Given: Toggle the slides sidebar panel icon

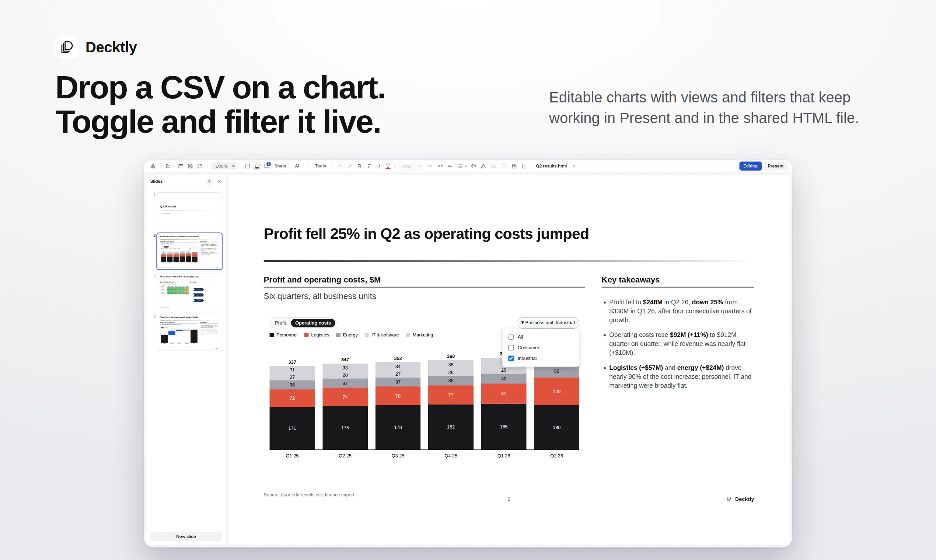Looking at the screenshot, I should click(x=248, y=166).
